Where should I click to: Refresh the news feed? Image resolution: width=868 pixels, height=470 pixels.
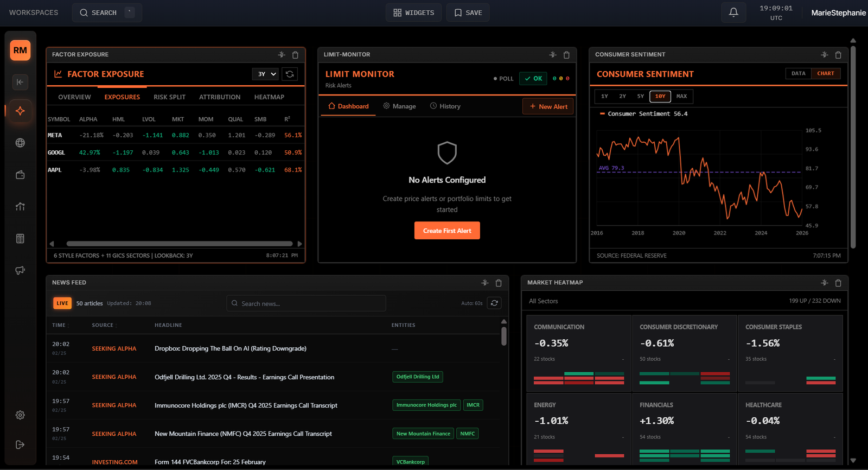(494, 303)
